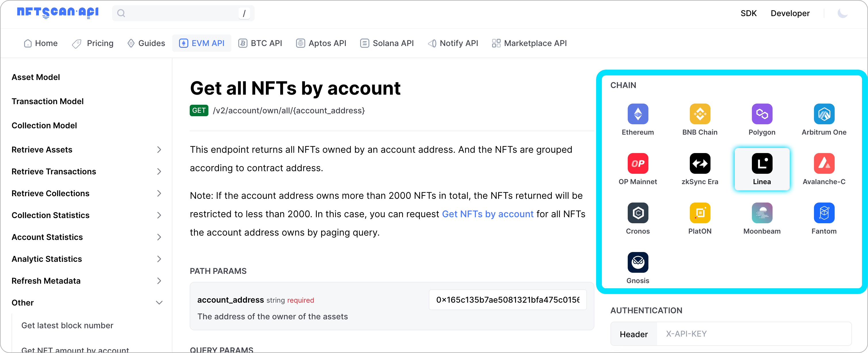Follow the Get NFTs by account link
This screenshot has height=353, width=868.
(487, 214)
